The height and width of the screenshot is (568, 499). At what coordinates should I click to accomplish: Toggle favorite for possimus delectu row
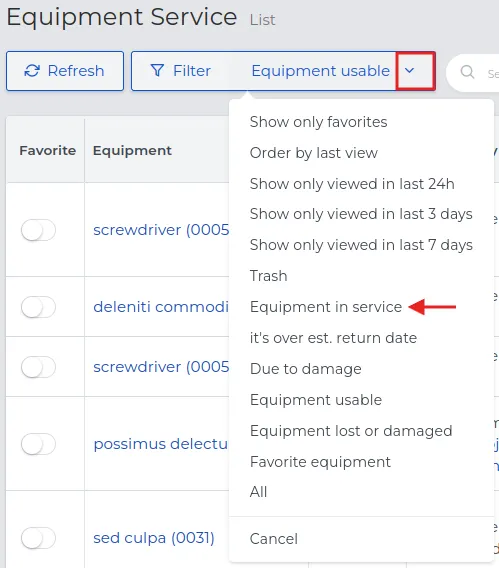pyautogui.click(x=38, y=444)
